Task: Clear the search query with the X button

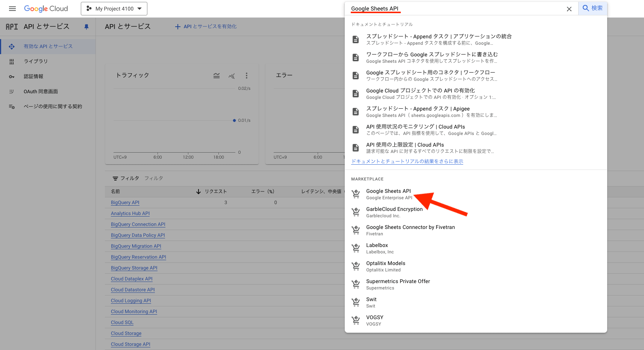Action: [x=569, y=9]
